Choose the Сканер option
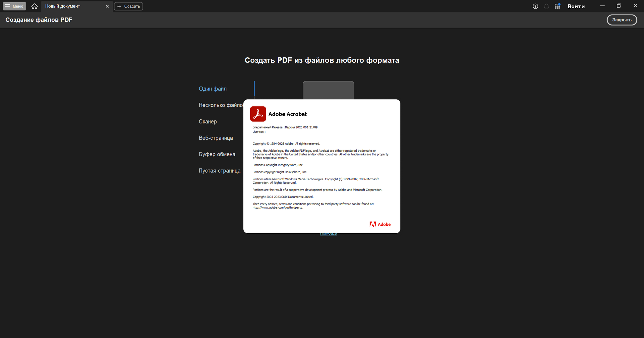The width and height of the screenshot is (644, 338). click(x=208, y=122)
